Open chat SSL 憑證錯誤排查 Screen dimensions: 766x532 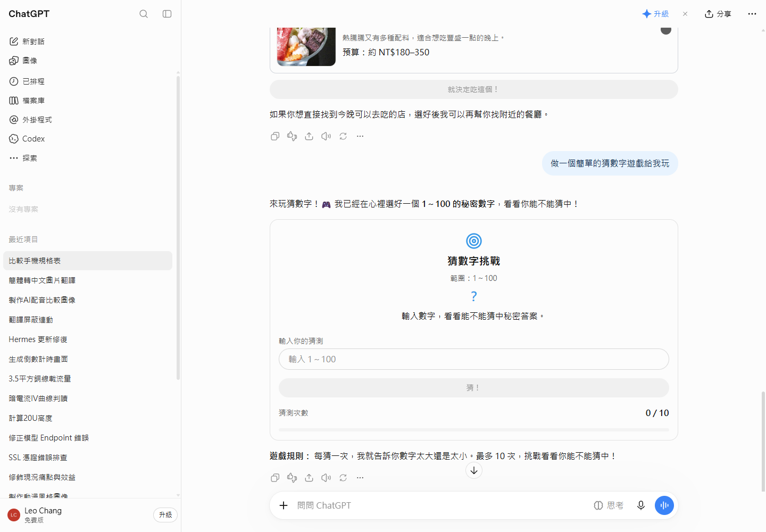88,458
